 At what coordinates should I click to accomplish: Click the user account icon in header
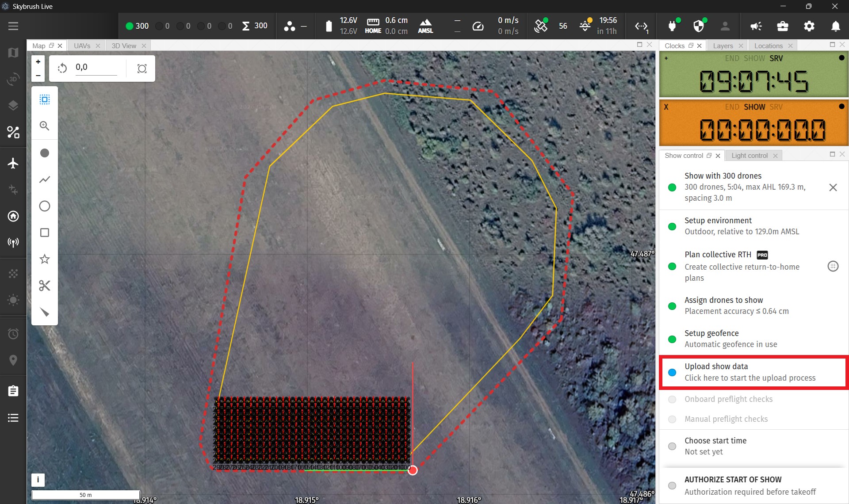pyautogui.click(x=725, y=26)
